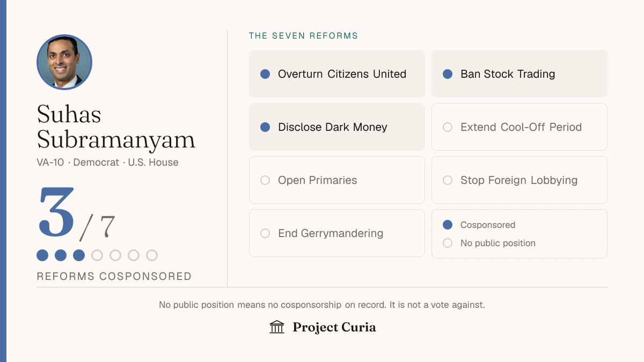Screen dimensions: 644x362
Task: Open the Stop Foreign Lobbying reform card
Action: click(519, 180)
